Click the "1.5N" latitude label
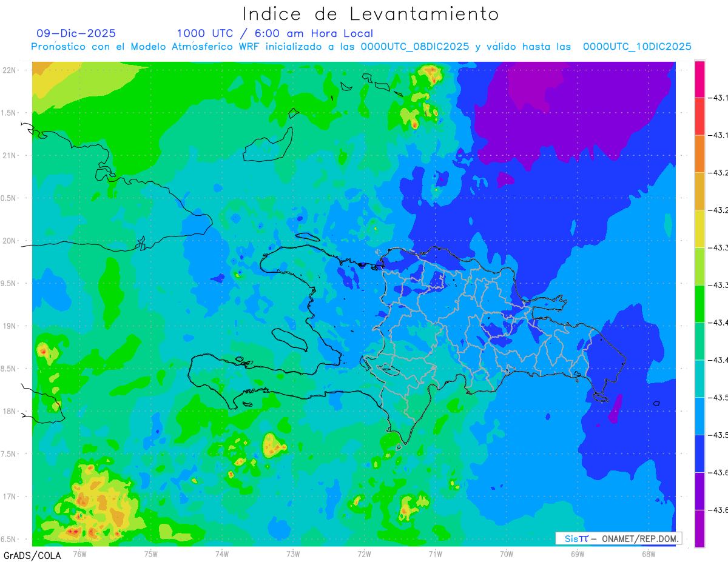 9,113
